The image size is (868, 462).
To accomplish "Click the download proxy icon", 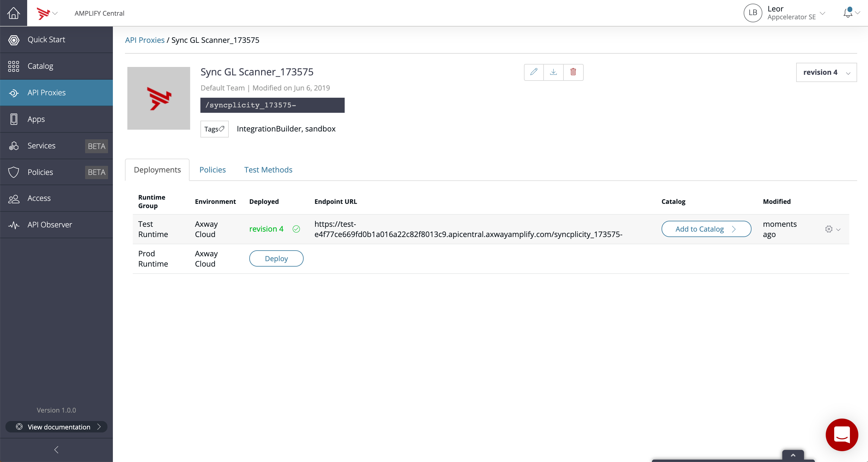I will click(x=553, y=72).
